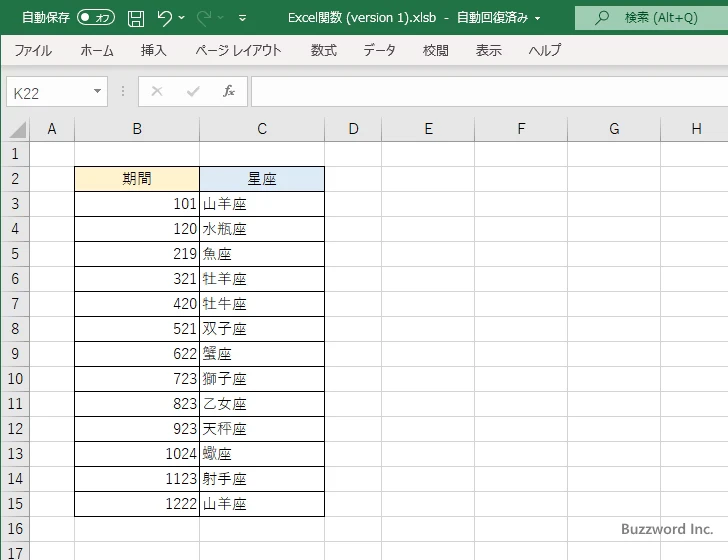Screen dimensions: 728x560
Task: Select the cell containing 923
Action: click(x=137, y=429)
